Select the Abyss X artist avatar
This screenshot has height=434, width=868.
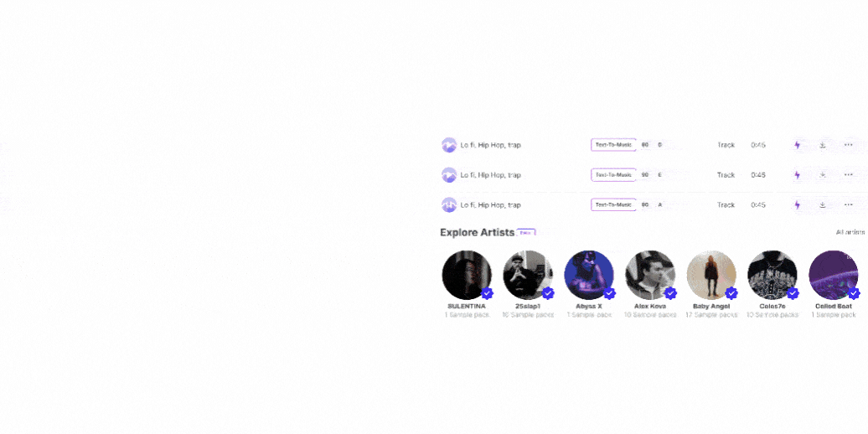coord(589,275)
